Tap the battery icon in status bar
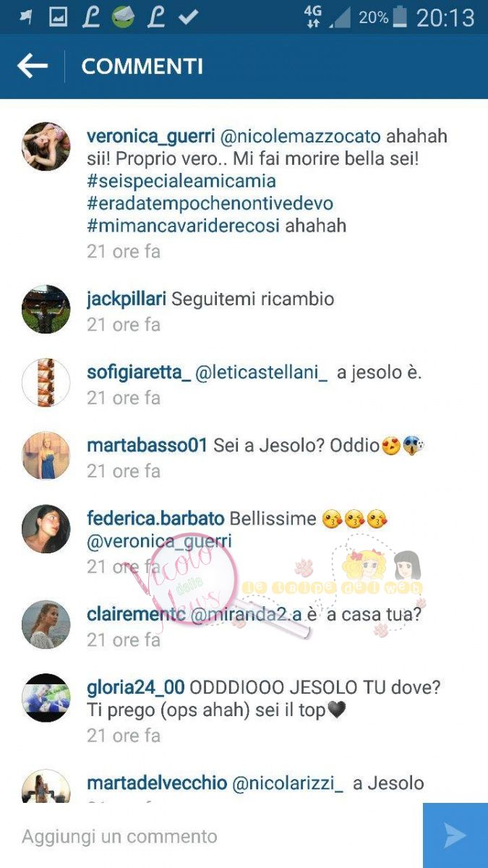Image resolution: width=488 pixels, height=868 pixels. click(400, 17)
